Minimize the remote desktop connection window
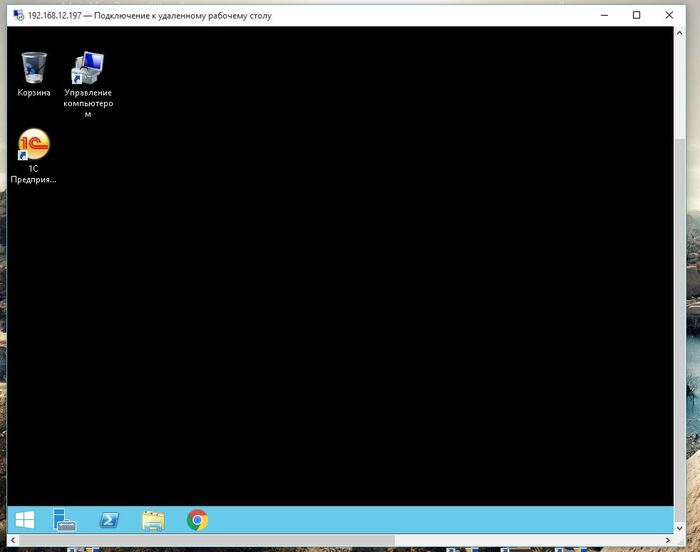The height and width of the screenshot is (552, 700). point(604,15)
